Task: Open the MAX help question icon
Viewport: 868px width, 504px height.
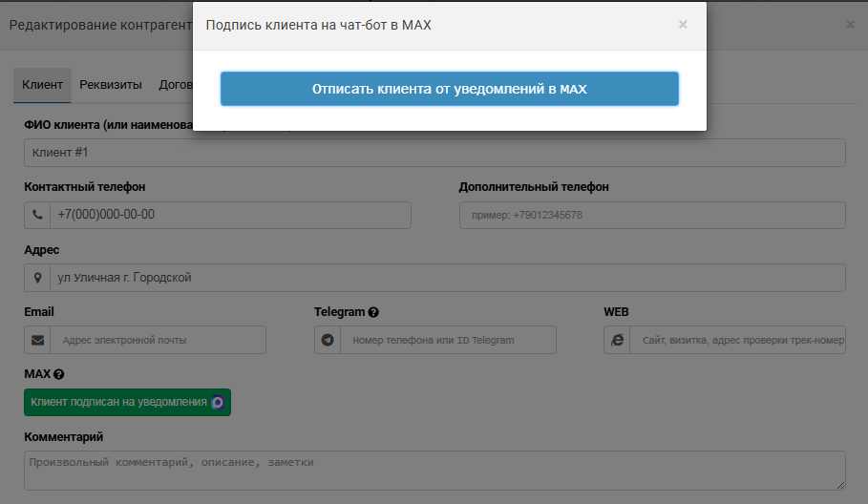Action: pyautogui.click(x=58, y=374)
